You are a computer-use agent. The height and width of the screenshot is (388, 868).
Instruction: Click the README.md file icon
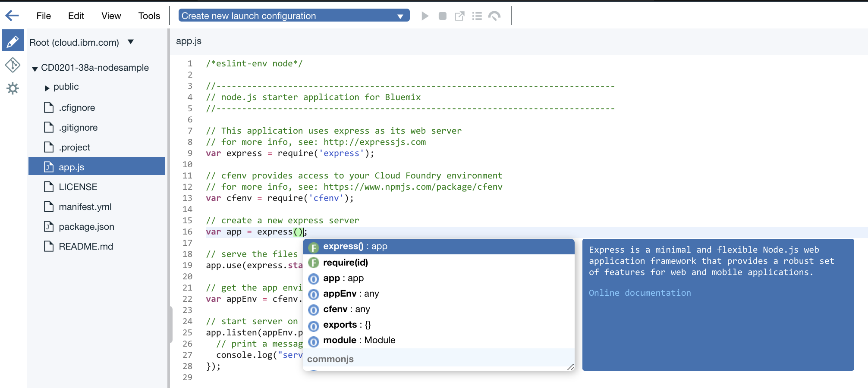(x=49, y=246)
